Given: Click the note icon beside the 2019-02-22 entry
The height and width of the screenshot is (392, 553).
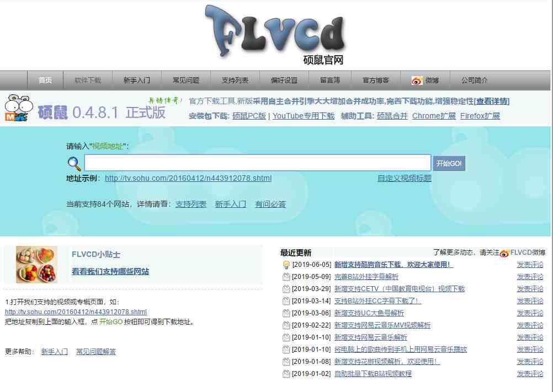Looking at the screenshot, I should (x=286, y=325).
